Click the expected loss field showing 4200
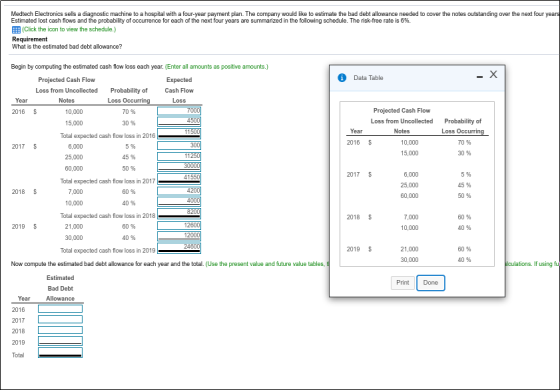 click(179, 191)
